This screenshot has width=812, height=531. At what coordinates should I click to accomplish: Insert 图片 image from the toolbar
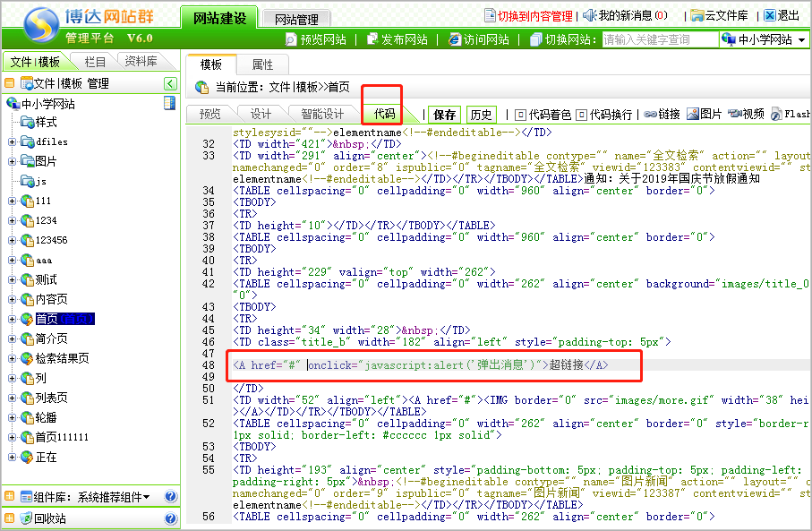705,115
